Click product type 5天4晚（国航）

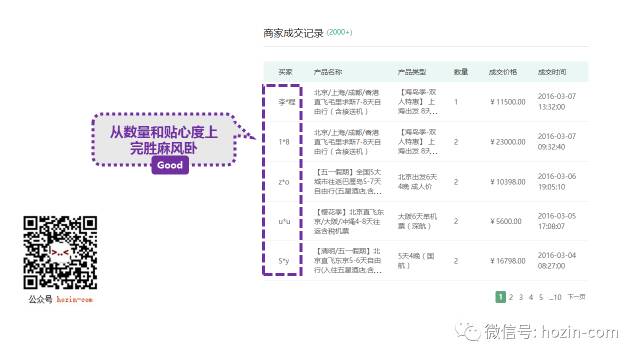click(x=416, y=261)
